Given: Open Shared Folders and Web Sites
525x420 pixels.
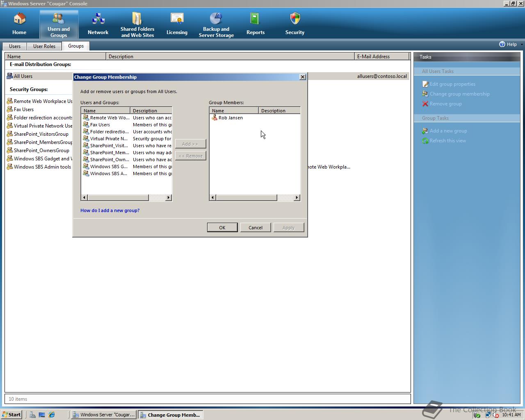Looking at the screenshot, I should click(x=137, y=25).
